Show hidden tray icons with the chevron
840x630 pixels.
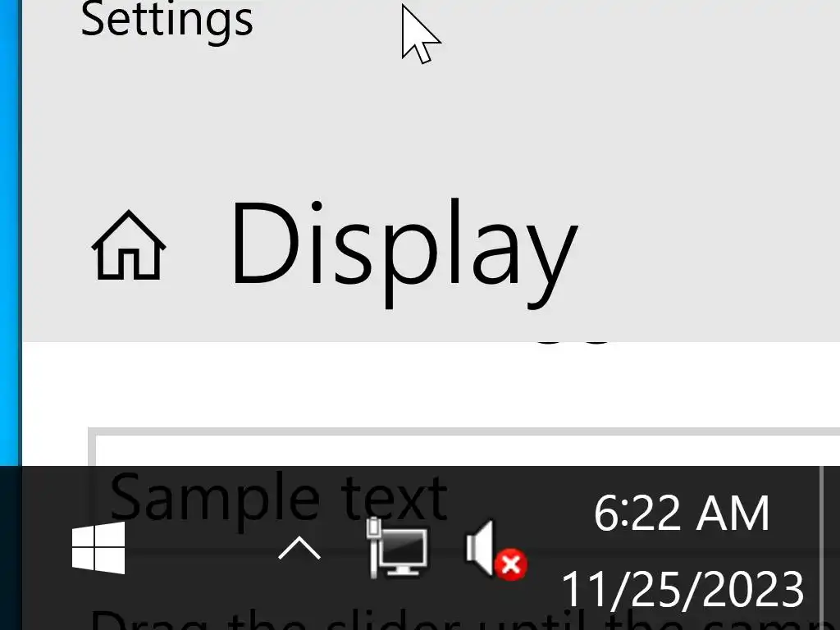pos(299,549)
